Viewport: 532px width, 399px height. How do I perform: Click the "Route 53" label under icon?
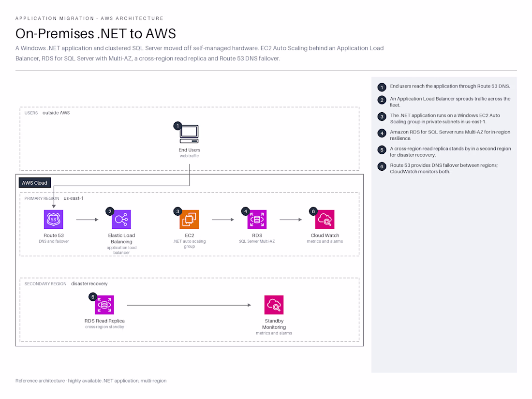click(54, 236)
